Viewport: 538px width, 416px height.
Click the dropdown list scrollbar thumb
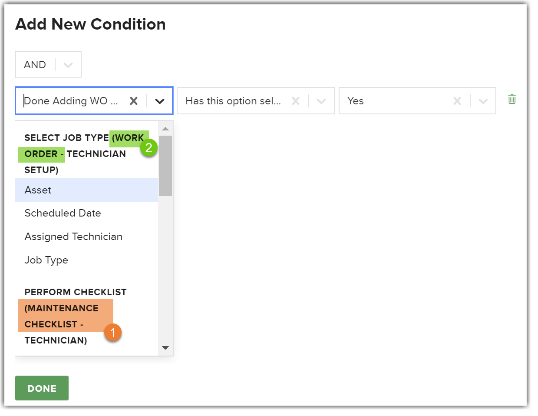(165, 166)
